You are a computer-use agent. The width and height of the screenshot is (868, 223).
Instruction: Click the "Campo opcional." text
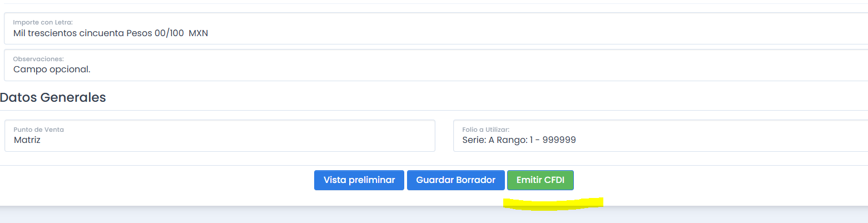tap(51, 70)
